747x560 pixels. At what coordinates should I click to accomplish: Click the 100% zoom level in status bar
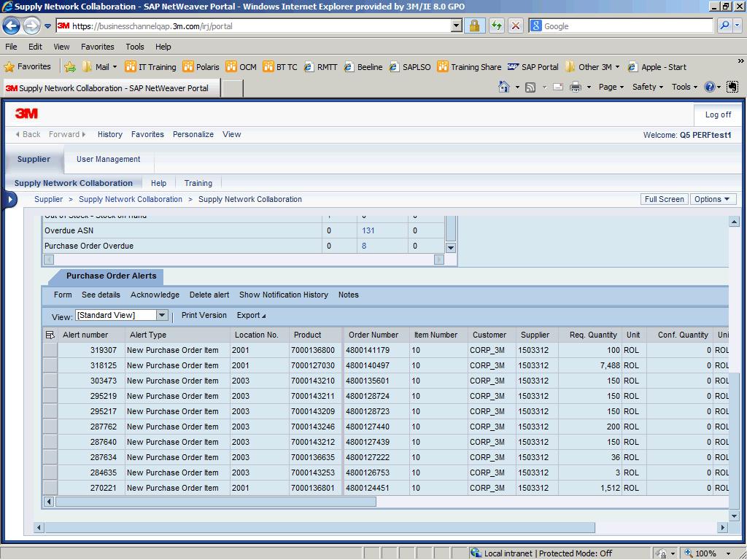(x=705, y=553)
